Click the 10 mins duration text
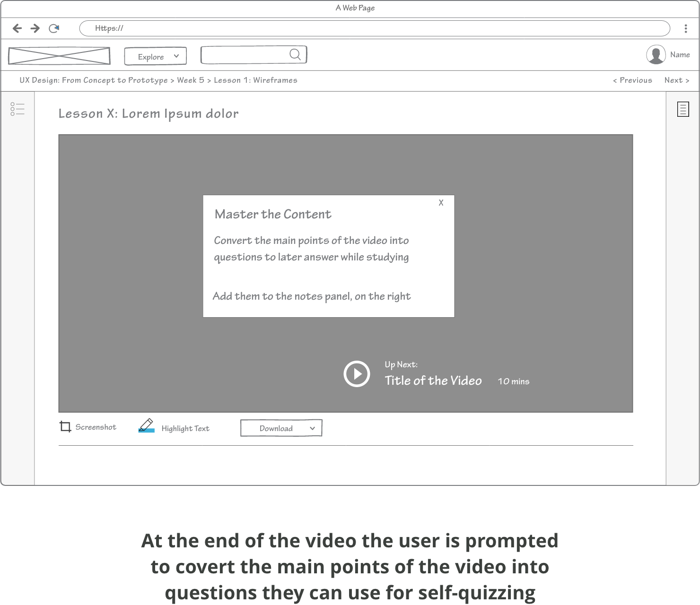The width and height of the screenshot is (700, 605). pos(514,381)
